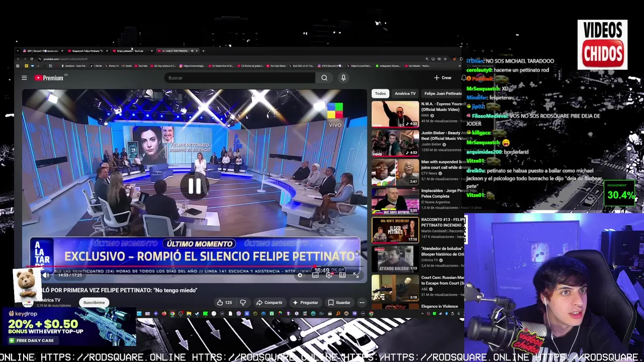Open the Windows Start menu

pyautogui.click(x=139, y=314)
